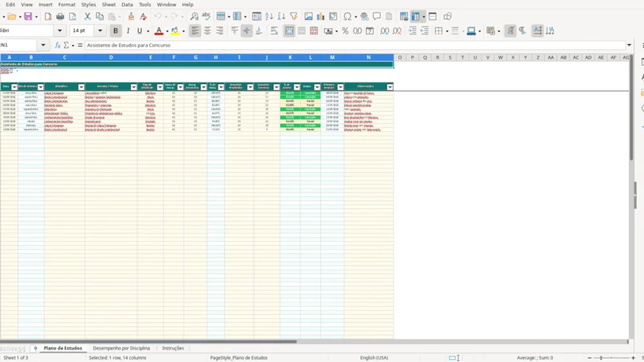The height and width of the screenshot is (362, 644).
Task: Open font color dropdown arrow
Action: pos(167,31)
